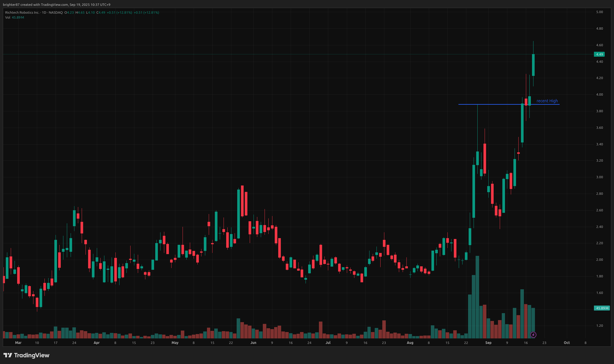The height and width of the screenshot is (364, 614).
Task: Click the 4.00 price axis label
Action: pos(599,94)
